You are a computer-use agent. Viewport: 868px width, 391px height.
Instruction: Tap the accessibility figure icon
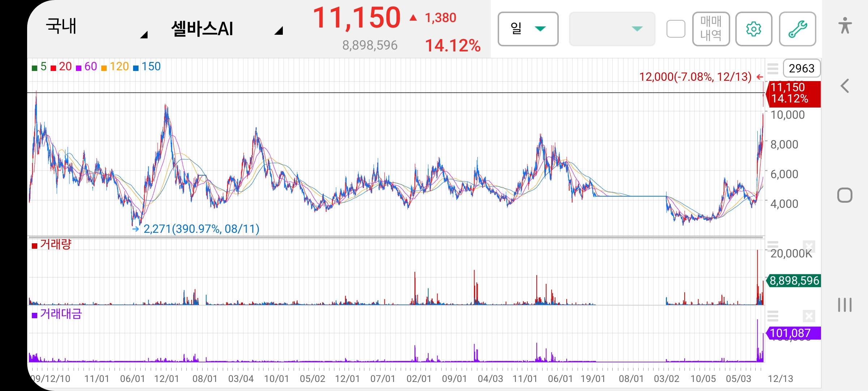tap(845, 25)
